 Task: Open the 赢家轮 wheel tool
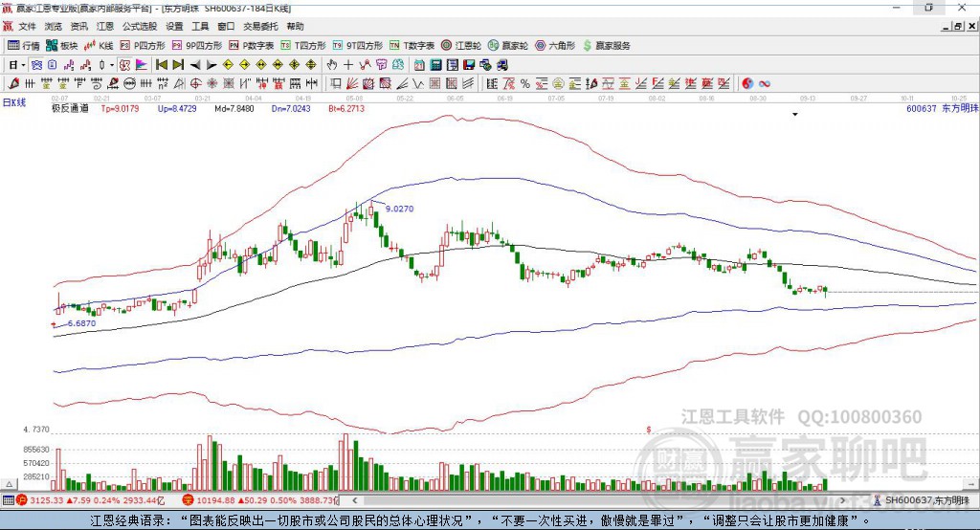click(508, 46)
